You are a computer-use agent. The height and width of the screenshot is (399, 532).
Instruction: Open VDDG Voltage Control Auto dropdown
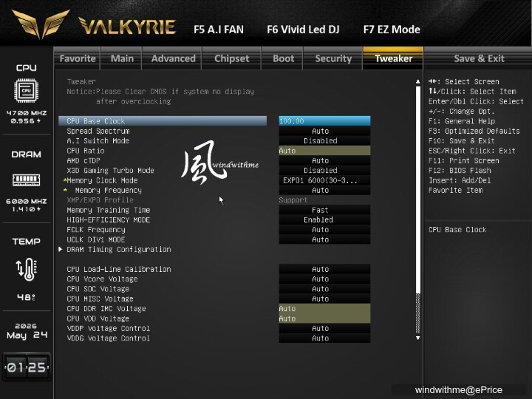point(324,338)
